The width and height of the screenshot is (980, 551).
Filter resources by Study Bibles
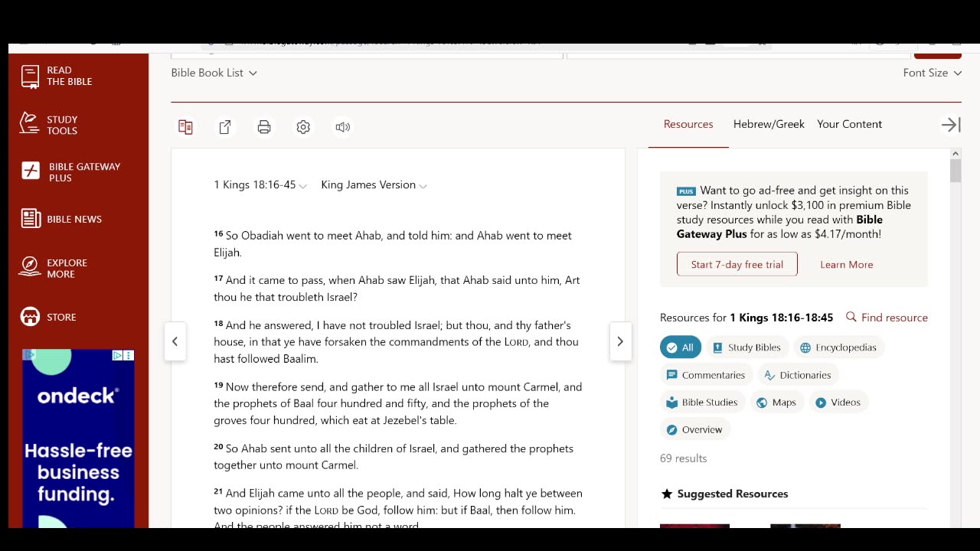(x=746, y=347)
